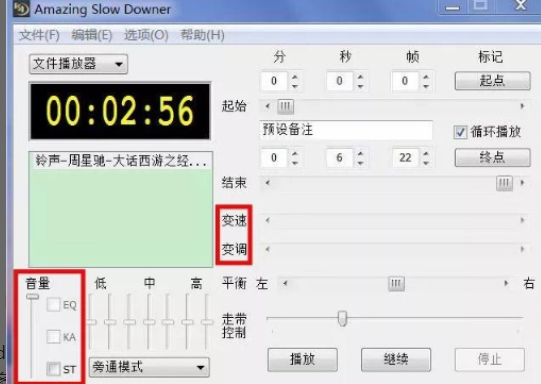The image size is (541, 384).
Task: Click the 结束 slider thumb
Action: [x=504, y=183]
